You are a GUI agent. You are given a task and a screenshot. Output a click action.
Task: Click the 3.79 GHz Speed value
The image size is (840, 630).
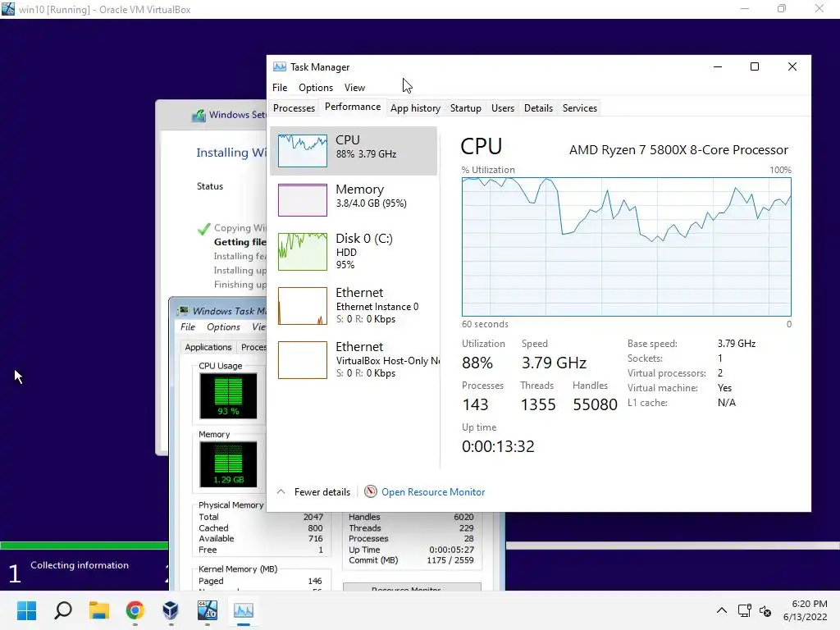(554, 363)
